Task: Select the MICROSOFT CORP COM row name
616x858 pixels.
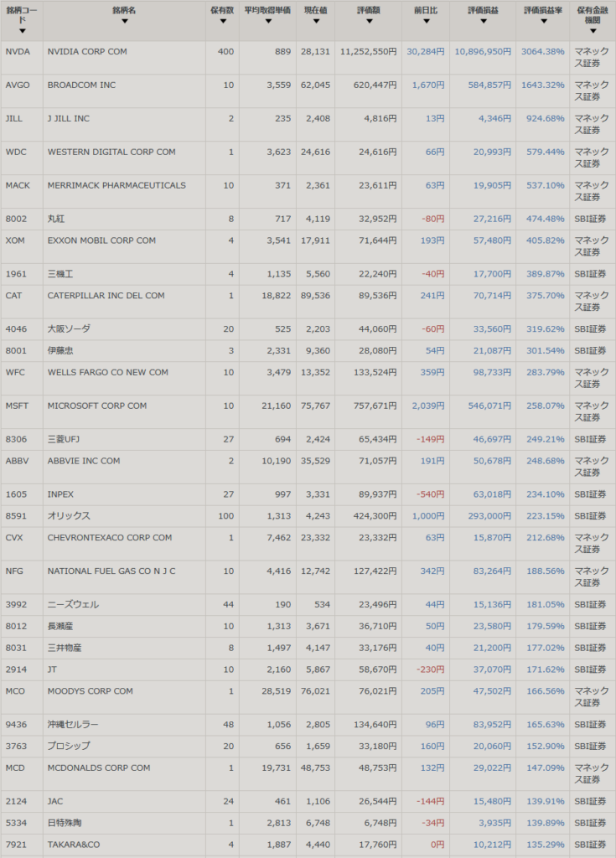Action: [x=97, y=406]
